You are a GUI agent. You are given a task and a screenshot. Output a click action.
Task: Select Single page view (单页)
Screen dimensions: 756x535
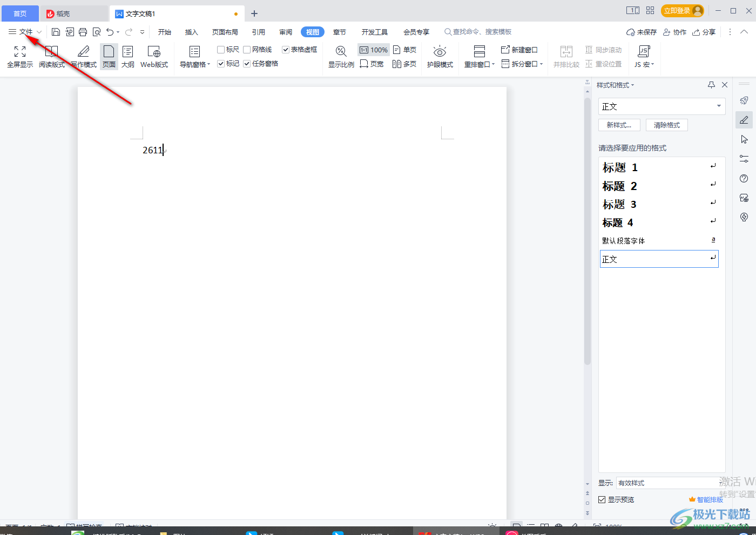(405, 50)
